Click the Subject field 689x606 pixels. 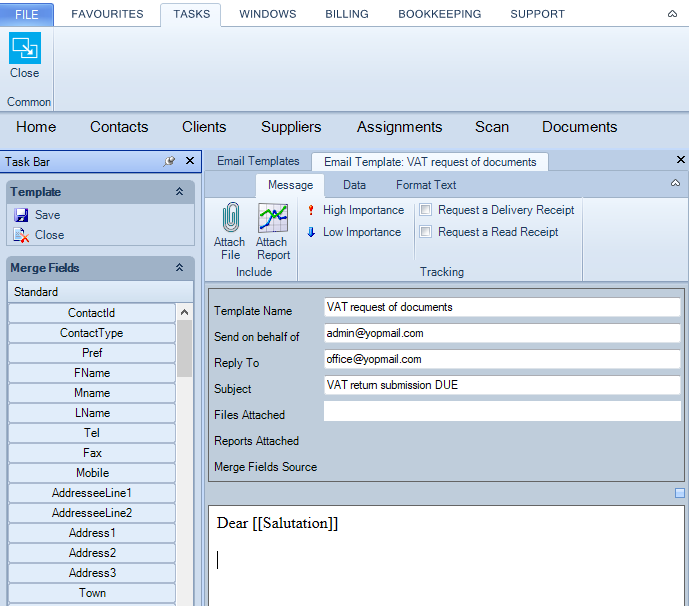point(502,385)
